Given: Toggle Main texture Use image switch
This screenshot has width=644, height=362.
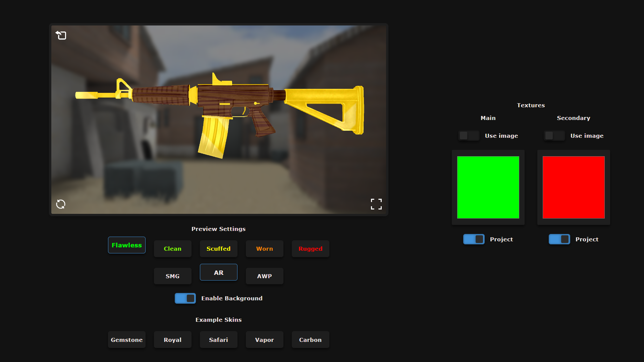Looking at the screenshot, I should click(x=469, y=136).
